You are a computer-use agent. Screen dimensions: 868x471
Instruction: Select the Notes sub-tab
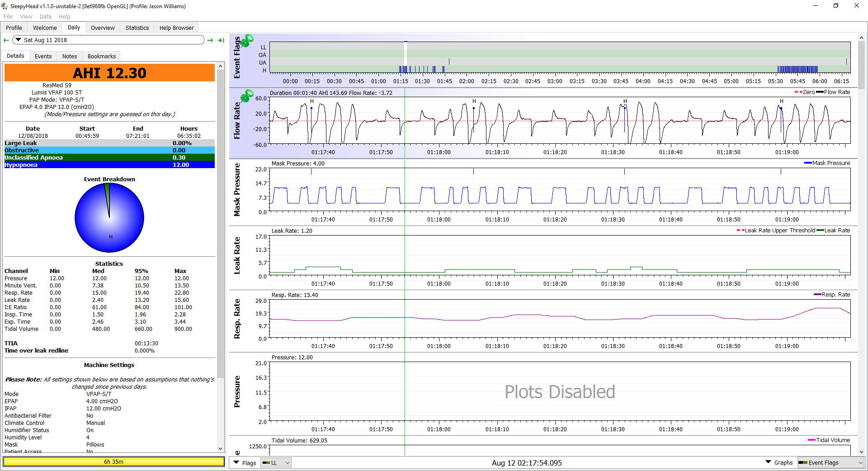tap(70, 56)
